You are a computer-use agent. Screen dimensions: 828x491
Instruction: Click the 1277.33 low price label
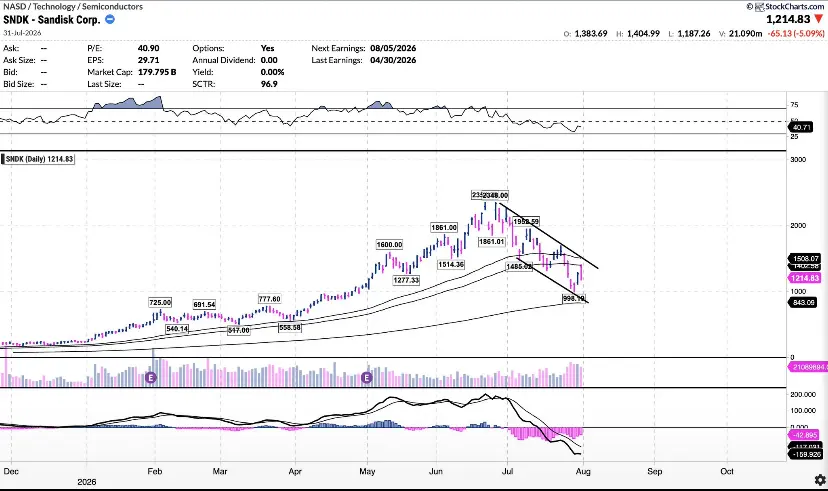[406, 280]
